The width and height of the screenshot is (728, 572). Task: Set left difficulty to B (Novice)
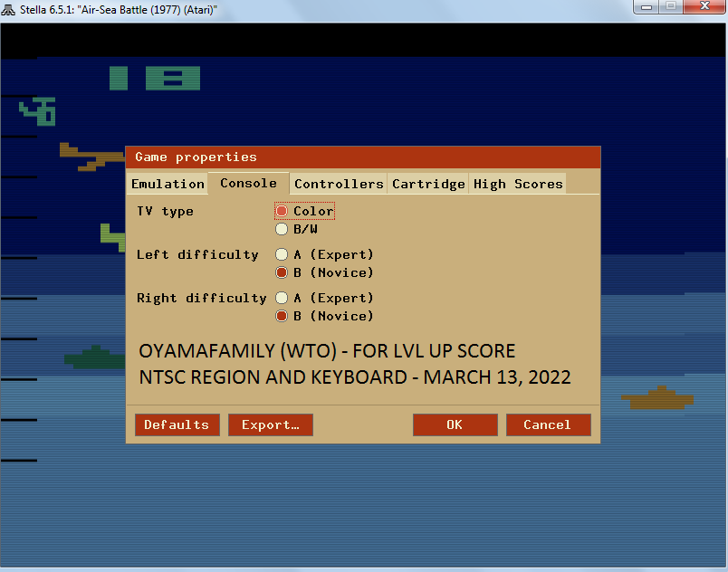click(x=282, y=272)
